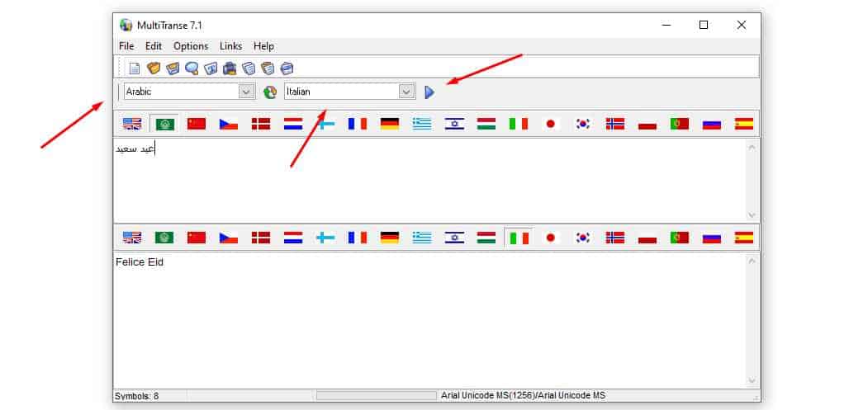Viewport: 868px width, 410px height.
Task: Click the 'Felice Eid' translated text
Action: [x=140, y=262]
